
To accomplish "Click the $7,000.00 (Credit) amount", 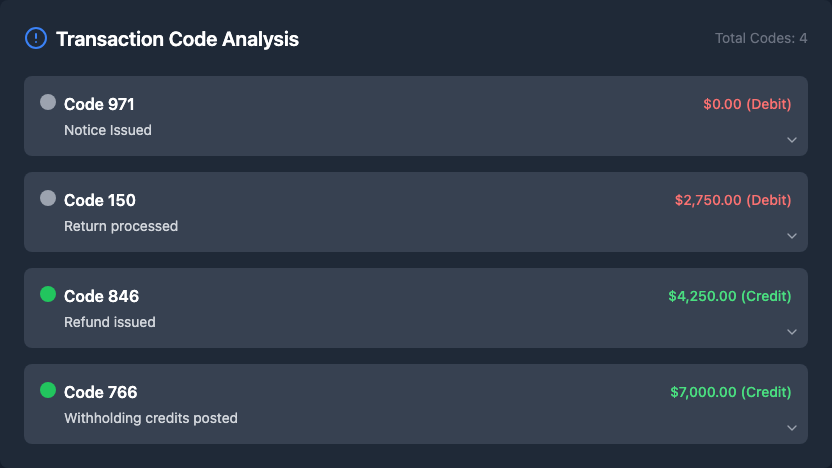I will click(x=730, y=392).
